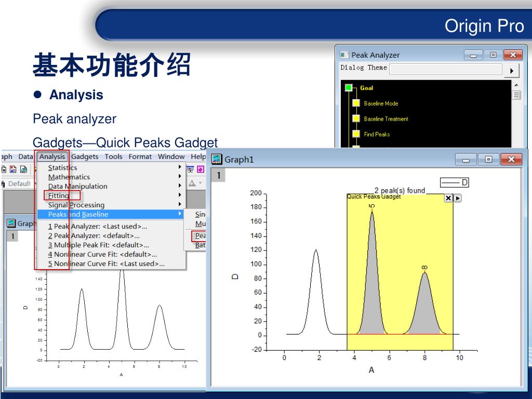Screen dimensions: 532x399
Task: Choose 2 Peak Analyzer: <default>
Action: (x=111, y=235)
